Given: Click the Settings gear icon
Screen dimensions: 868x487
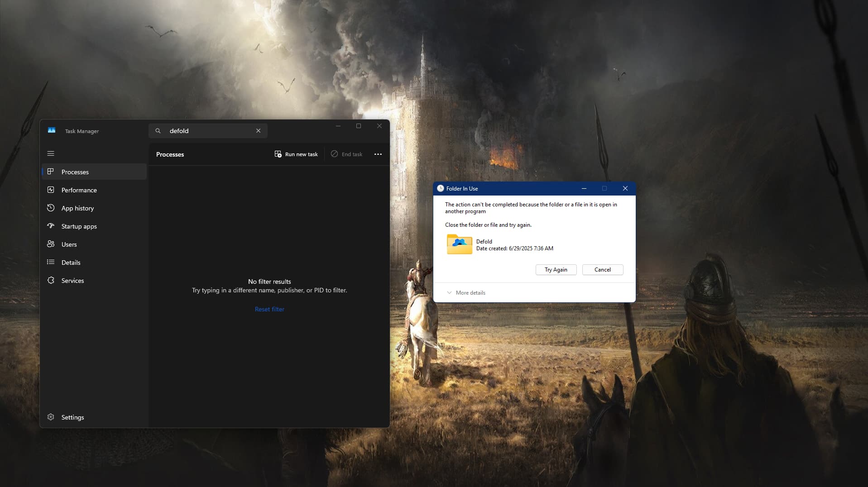Looking at the screenshot, I should pyautogui.click(x=51, y=417).
